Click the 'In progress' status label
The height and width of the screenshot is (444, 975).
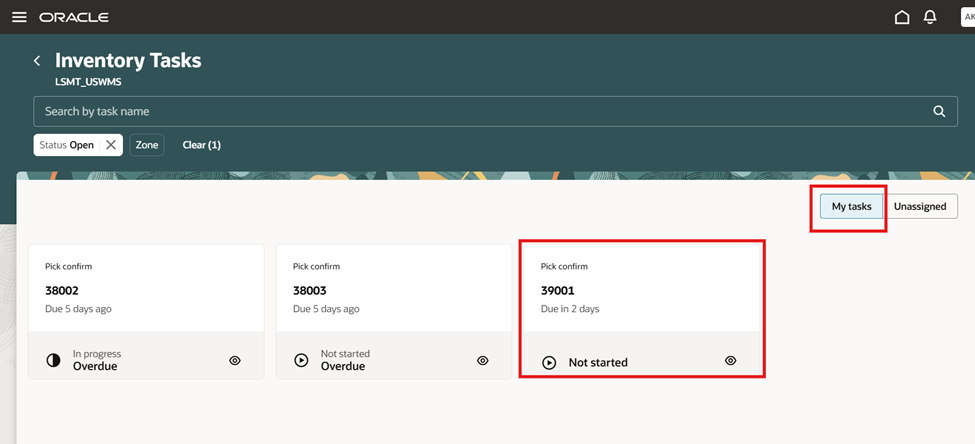[x=97, y=354]
